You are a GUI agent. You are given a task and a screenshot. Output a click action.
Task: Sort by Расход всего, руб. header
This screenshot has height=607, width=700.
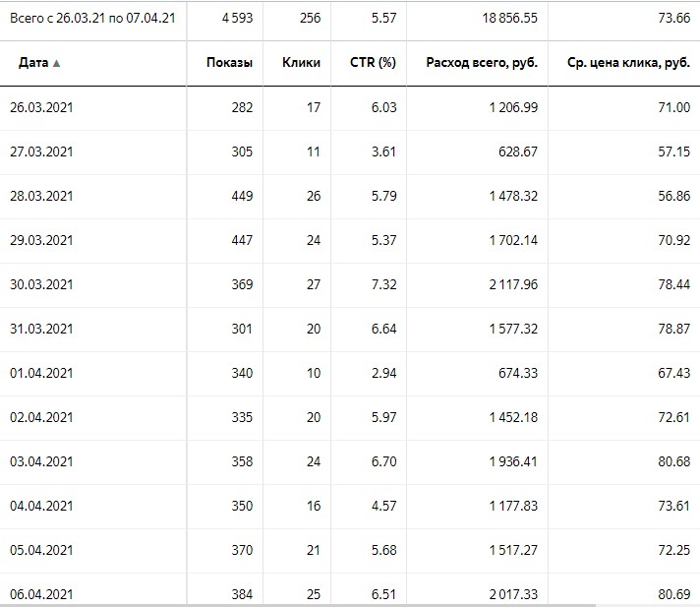pos(482,63)
